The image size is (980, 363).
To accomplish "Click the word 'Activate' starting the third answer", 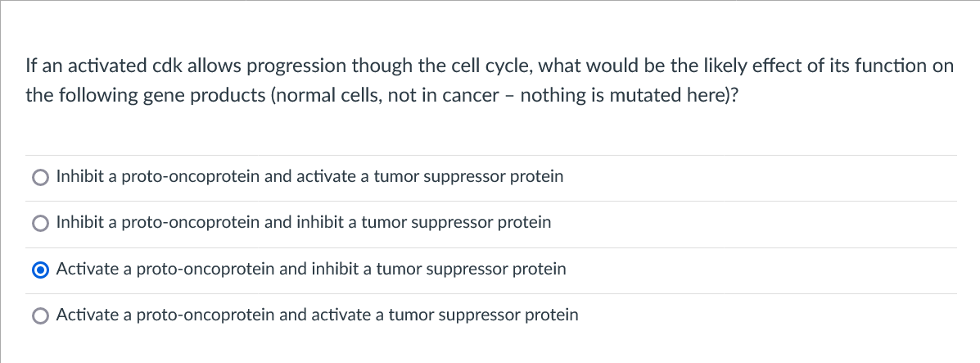I will click(88, 270).
